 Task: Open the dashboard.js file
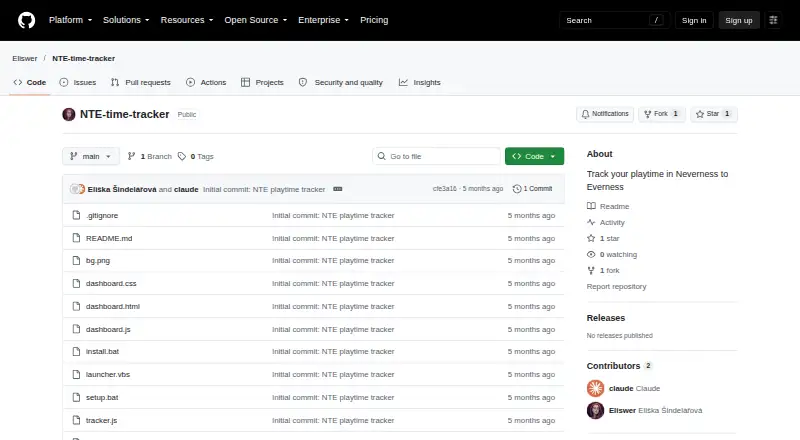pos(108,329)
